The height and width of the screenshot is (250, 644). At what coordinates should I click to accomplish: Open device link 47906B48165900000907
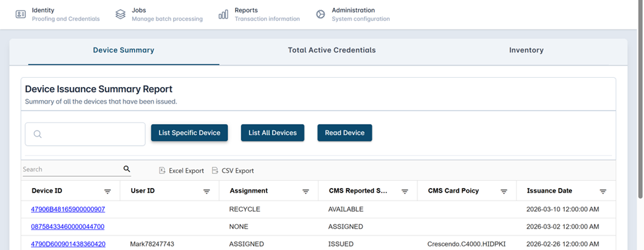click(x=68, y=209)
